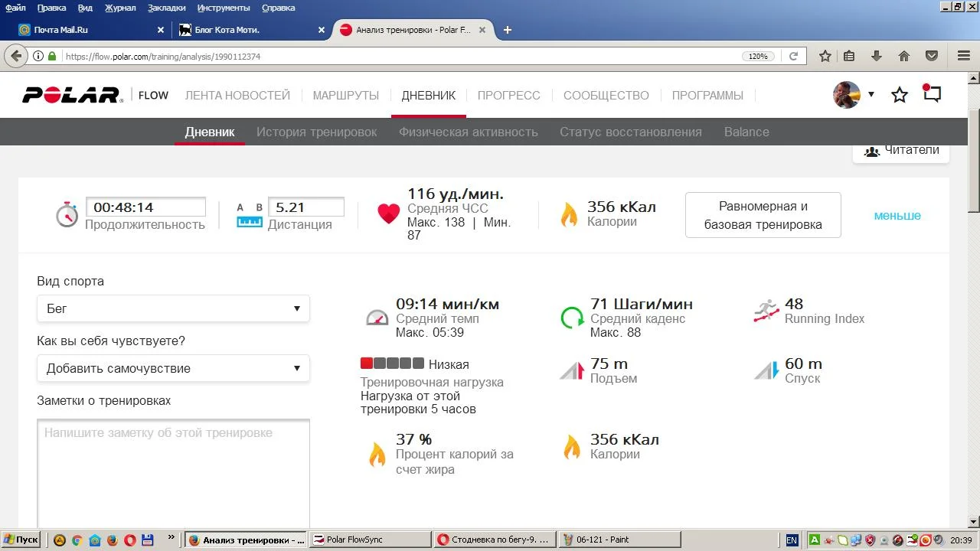The width and height of the screenshot is (980, 551).
Task: Click the Running Index runner icon
Action: pyautogui.click(x=766, y=311)
